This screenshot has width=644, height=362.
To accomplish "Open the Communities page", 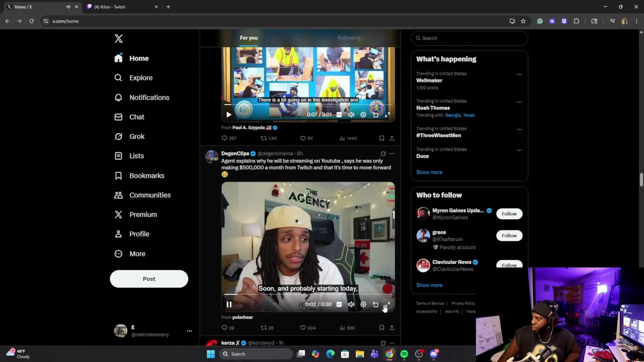I will click(142, 195).
